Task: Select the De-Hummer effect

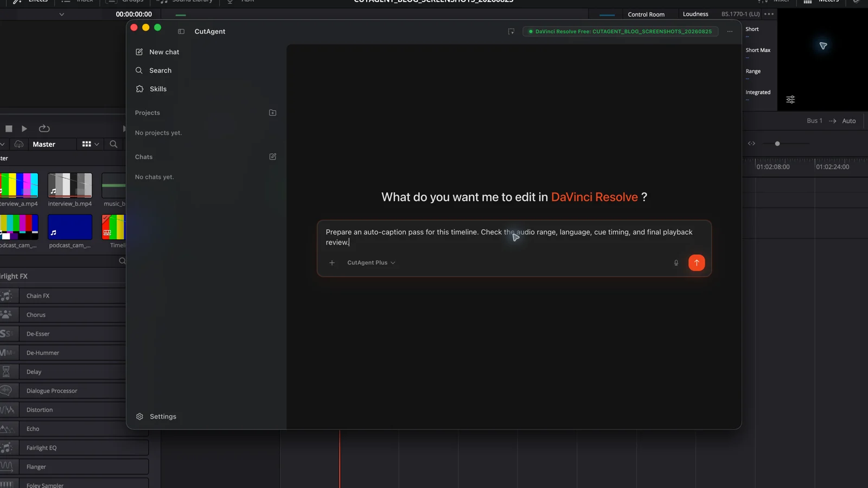Action: click(74, 353)
